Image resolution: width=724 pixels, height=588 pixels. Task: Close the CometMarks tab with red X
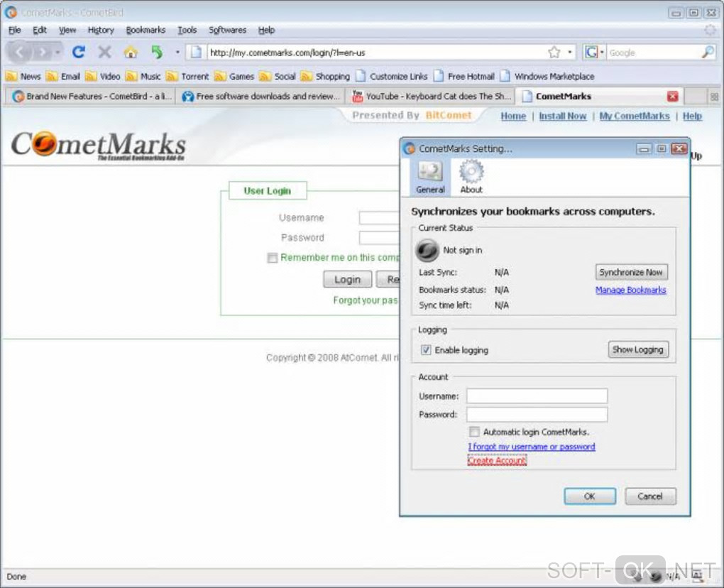673,96
